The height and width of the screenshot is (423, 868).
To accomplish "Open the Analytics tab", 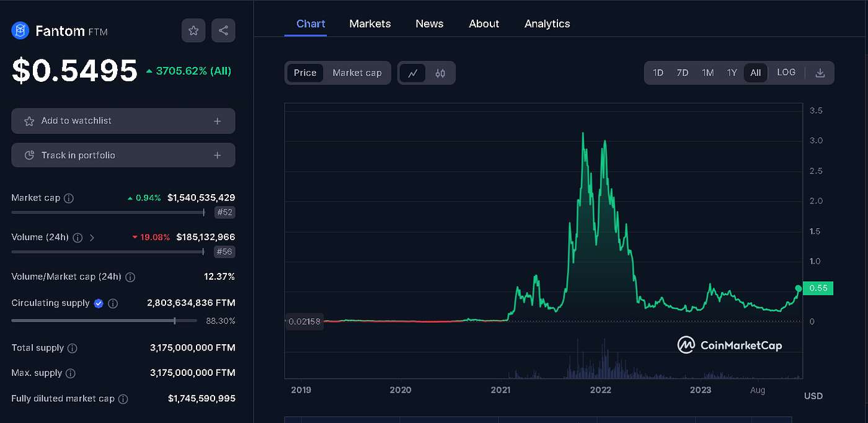I will coord(547,24).
